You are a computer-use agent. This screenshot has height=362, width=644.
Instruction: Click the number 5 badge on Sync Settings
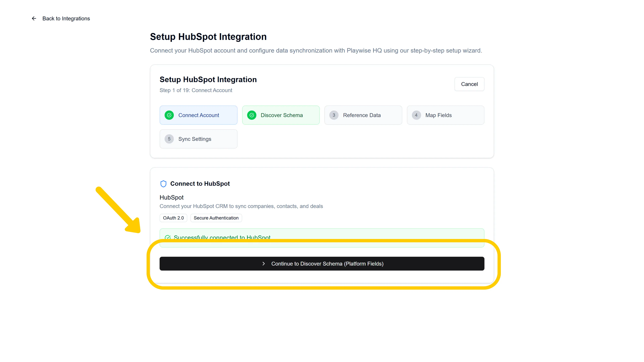tap(169, 139)
